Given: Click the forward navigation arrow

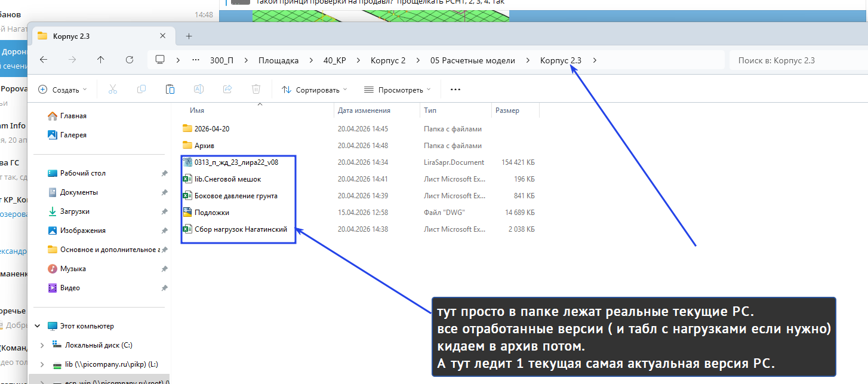Looking at the screenshot, I should click(72, 60).
